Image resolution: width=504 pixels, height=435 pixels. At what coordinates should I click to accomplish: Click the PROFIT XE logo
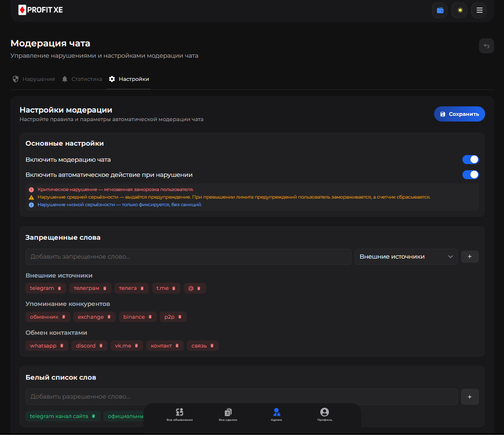(41, 10)
